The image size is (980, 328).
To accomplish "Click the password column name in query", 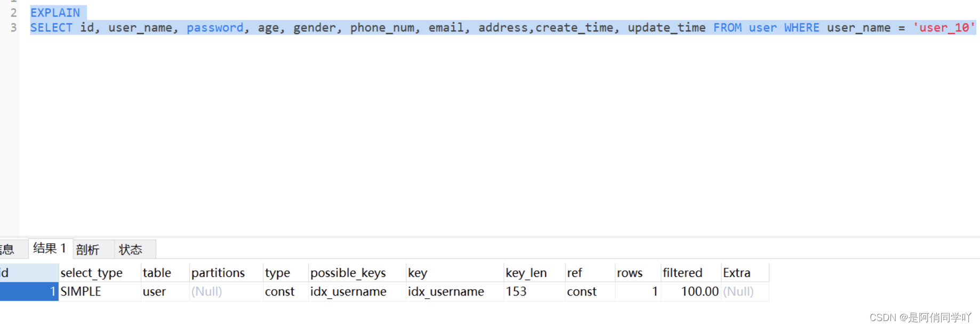I will (x=215, y=28).
